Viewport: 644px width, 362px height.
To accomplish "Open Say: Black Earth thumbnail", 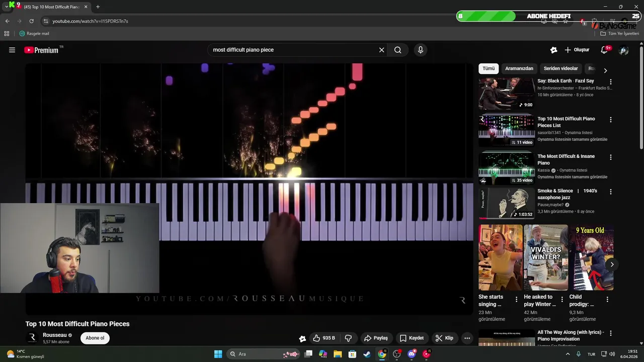I will (x=506, y=94).
